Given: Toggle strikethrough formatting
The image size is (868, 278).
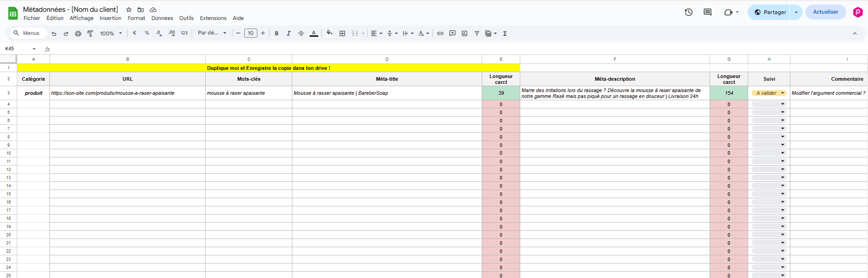Looking at the screenshot, I should click(301, 33).
